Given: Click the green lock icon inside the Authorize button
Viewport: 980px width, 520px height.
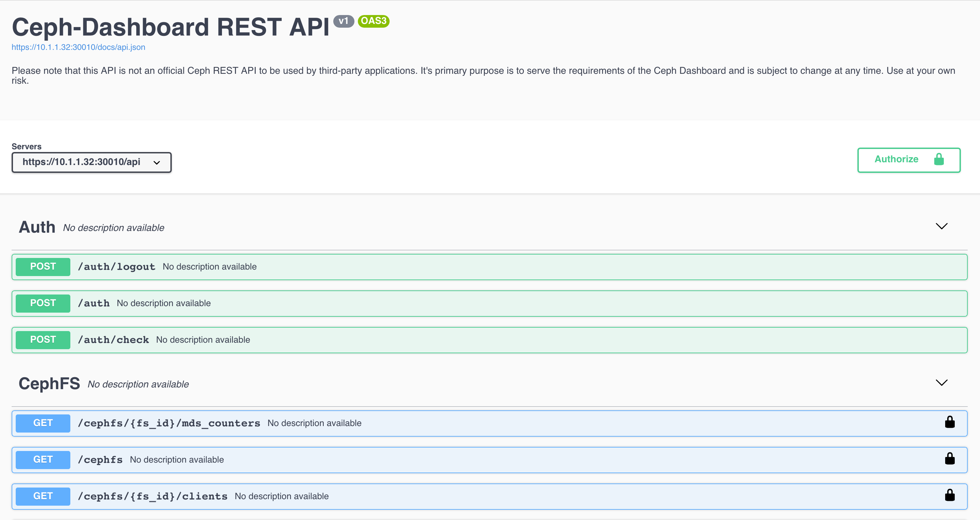Looking at the screenshot, I should (939, 159).
